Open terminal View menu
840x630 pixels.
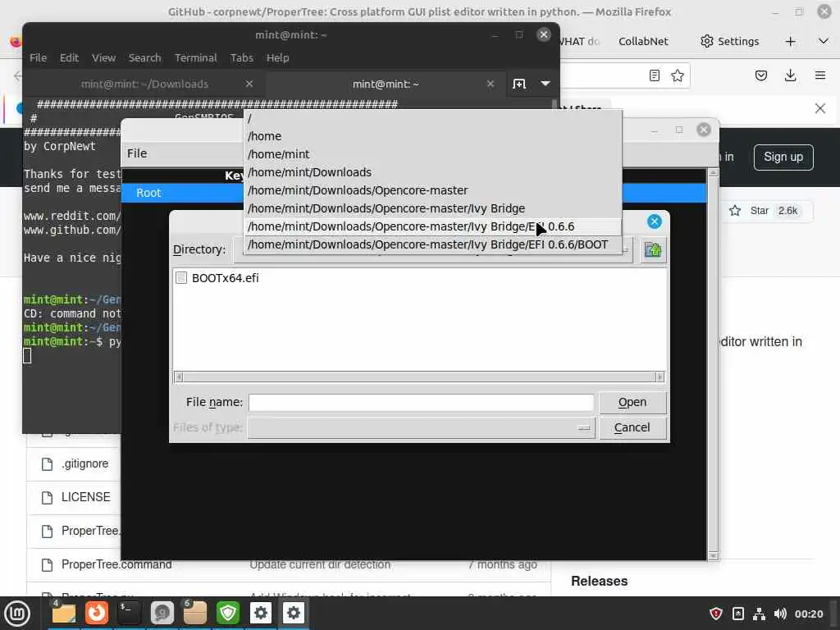coord(103,58)
